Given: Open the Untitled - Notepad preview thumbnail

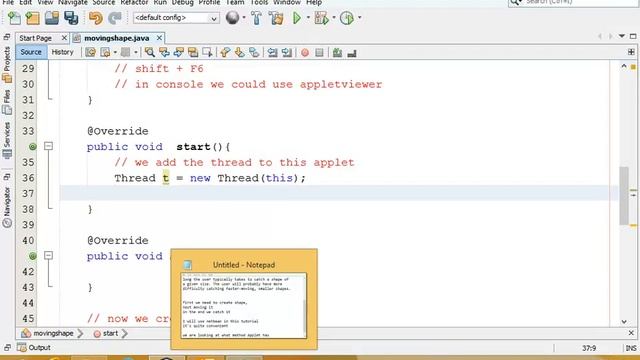Looking at the screenshot, I should coord(244,299).
